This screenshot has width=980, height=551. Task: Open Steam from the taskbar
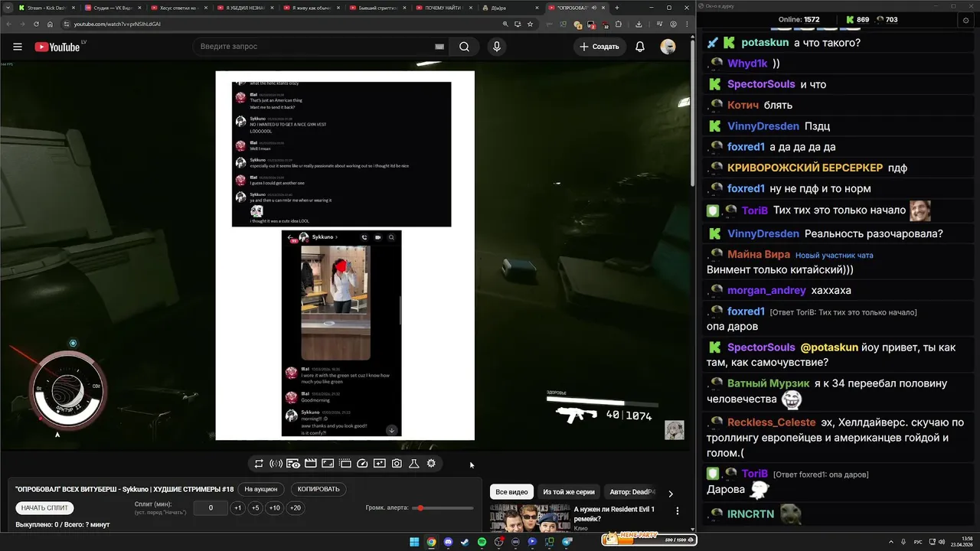[x=465, y=542]
